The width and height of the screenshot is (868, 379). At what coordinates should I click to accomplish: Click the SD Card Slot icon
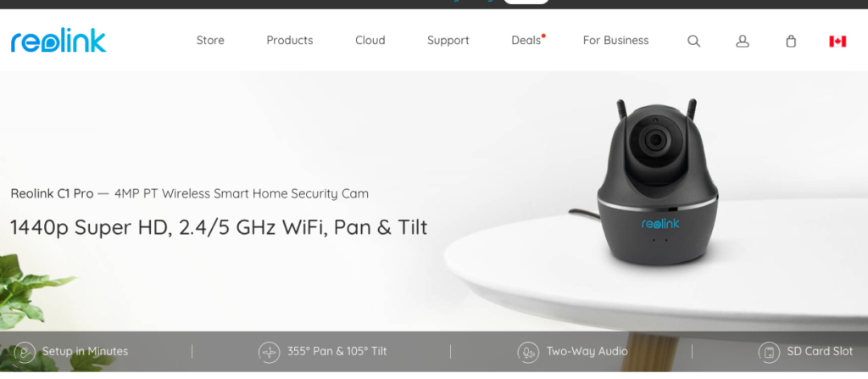tap(769, 352)
